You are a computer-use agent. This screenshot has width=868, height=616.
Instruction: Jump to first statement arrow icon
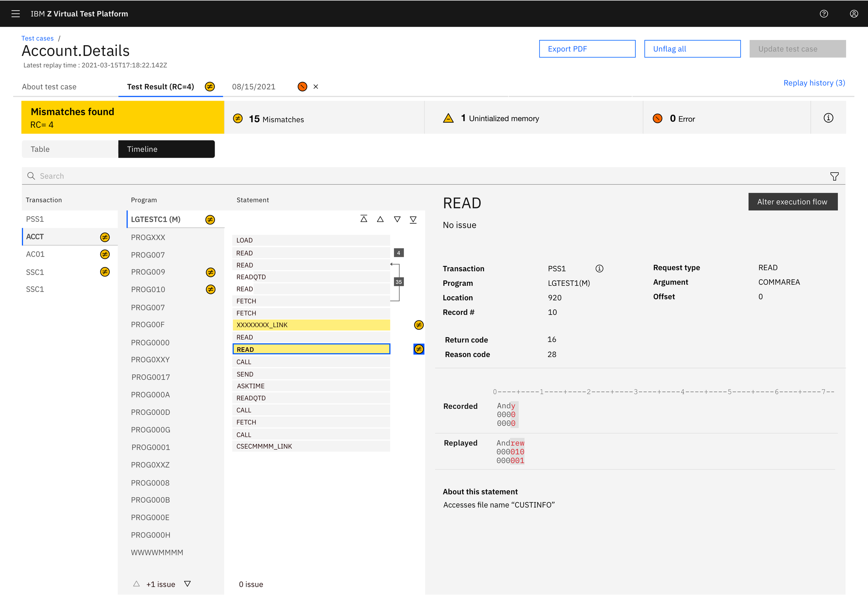click(364, 219)
